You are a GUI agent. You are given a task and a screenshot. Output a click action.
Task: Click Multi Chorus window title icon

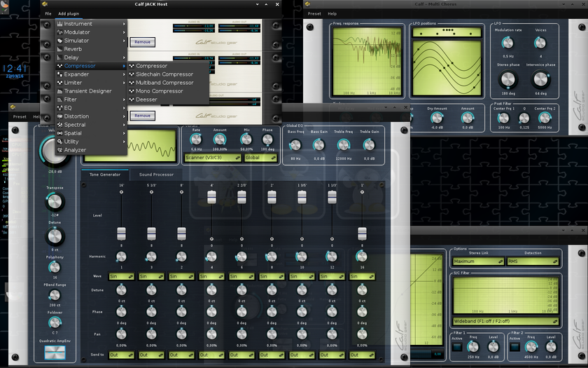click(308, 4)
